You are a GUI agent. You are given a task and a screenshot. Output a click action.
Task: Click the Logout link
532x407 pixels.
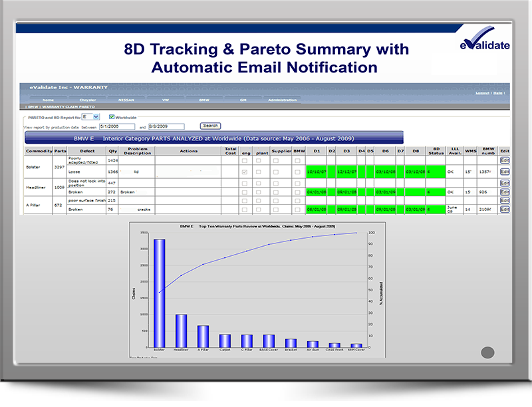[x=482, y=93]
